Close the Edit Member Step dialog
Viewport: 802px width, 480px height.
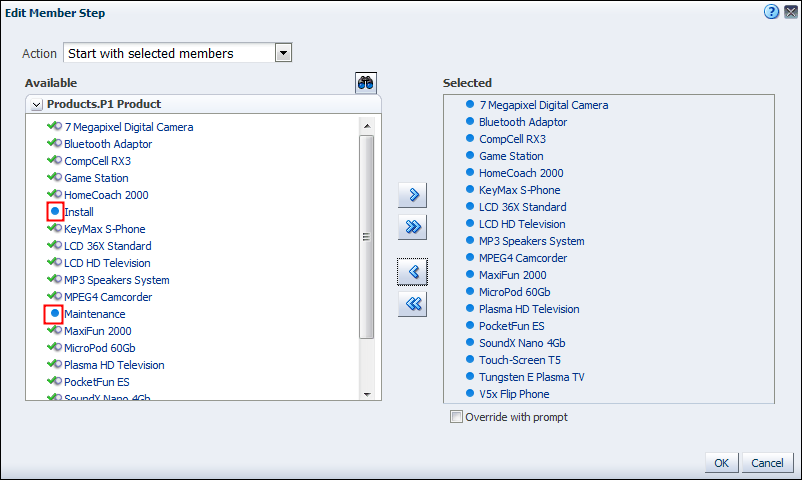(790, 12)
